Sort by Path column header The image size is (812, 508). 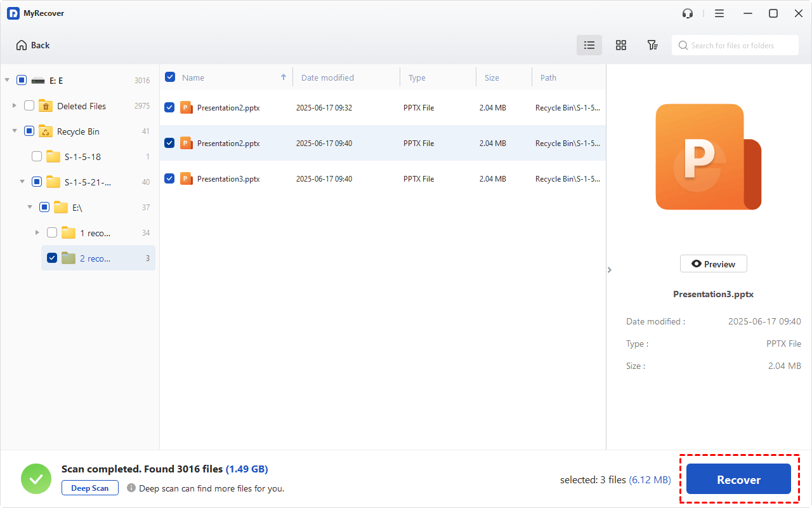point(548,78)
